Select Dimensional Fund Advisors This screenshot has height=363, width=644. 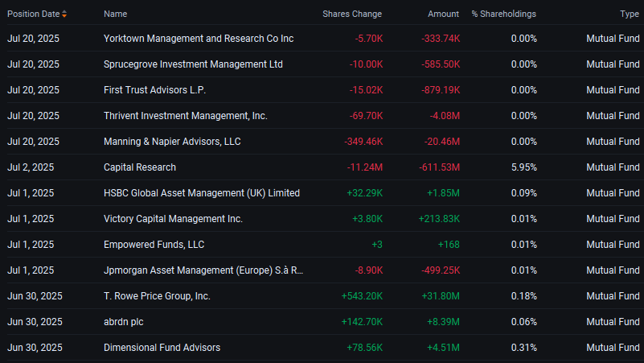coord(162,348)
